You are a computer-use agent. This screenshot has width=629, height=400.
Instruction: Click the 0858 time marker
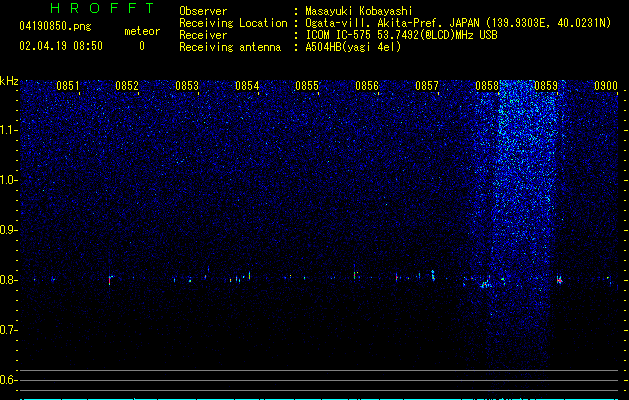point(487,86)
